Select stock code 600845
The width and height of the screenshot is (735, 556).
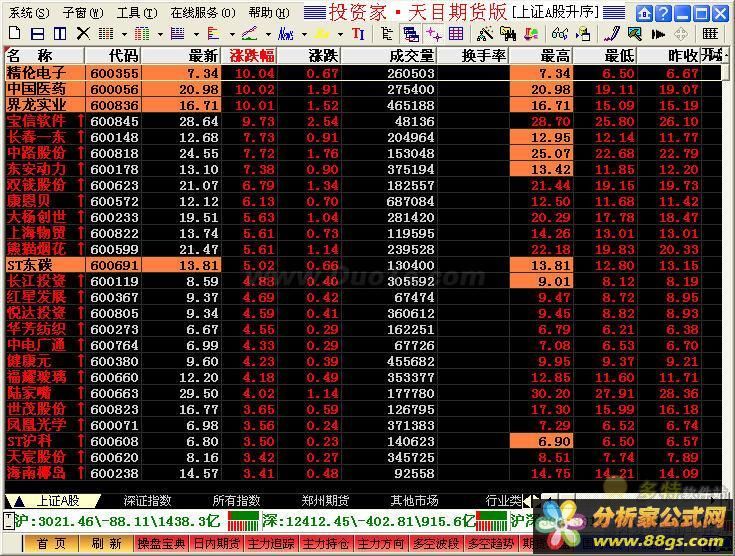tap(114, 121)
